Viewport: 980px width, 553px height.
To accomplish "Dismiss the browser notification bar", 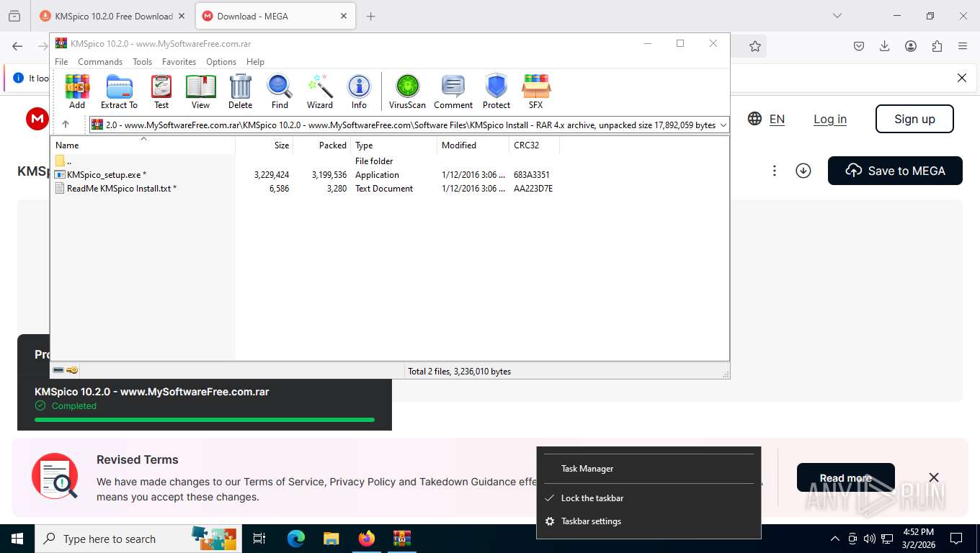I will click(x=961, y=78).
